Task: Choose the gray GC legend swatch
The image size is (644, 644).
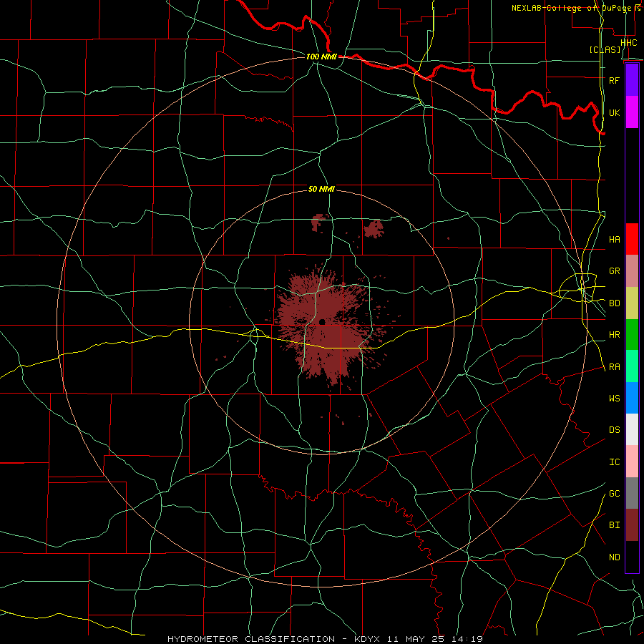Action: pos(632,493)
